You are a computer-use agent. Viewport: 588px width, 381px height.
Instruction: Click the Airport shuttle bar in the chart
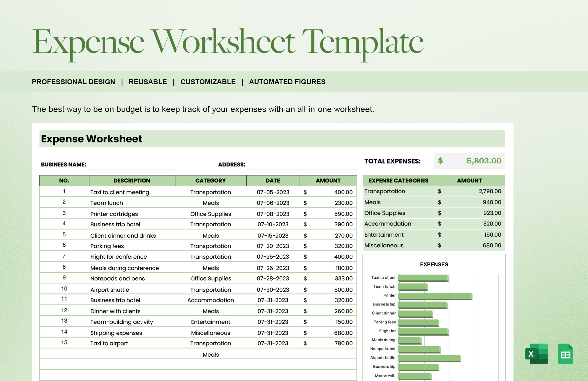coord(429,358)
